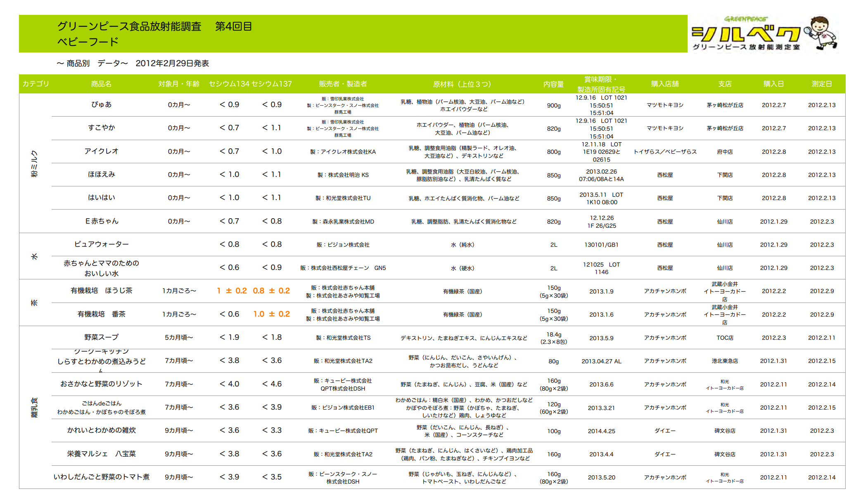Click the 対象月・年齢 column header
The width and height of the screenshot is (868, 491).
coord(179,84)
